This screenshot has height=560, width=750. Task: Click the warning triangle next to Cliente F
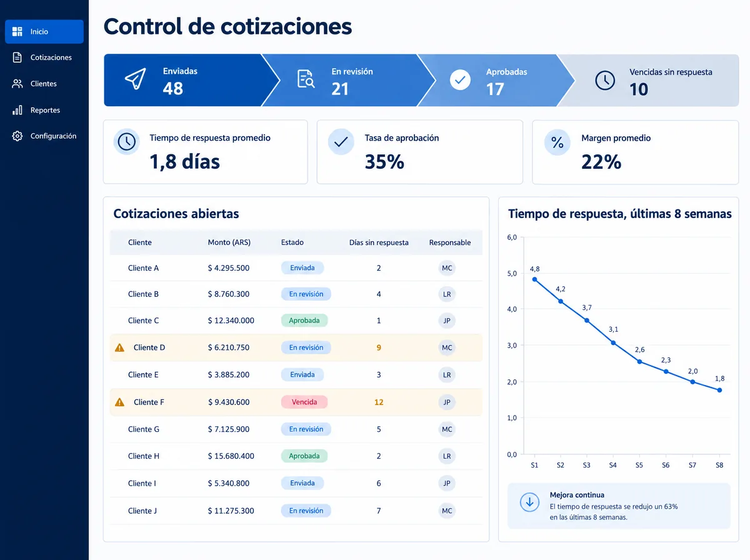120,402
